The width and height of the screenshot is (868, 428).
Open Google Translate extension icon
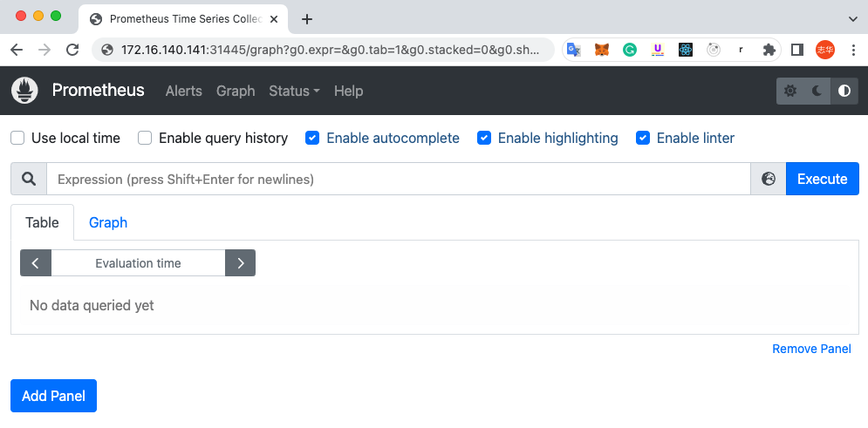(573, 50)
